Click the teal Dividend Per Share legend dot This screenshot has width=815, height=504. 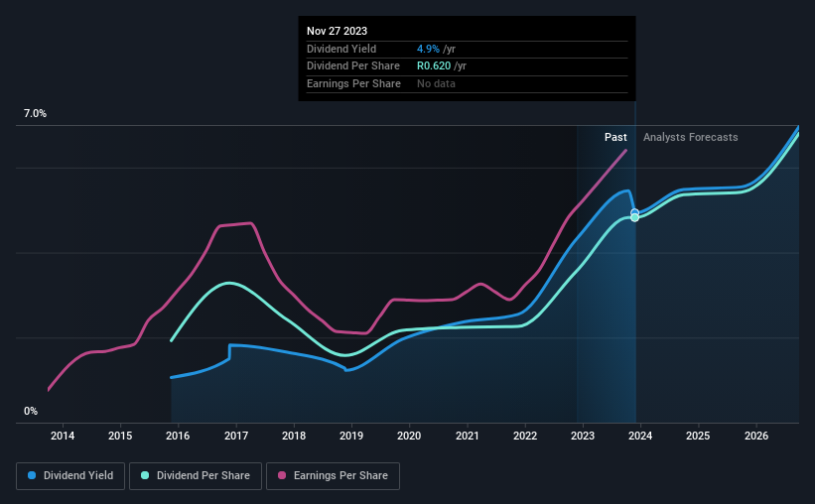(x=145, y=475)
